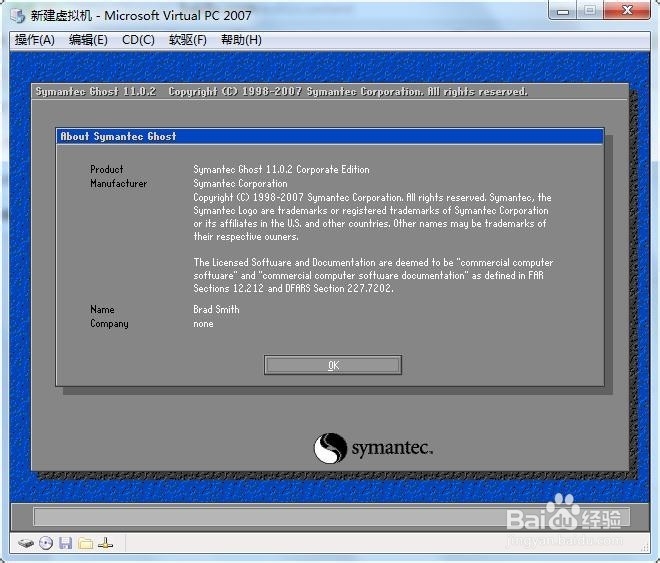Screen dimensions: 660x563
Task: Maximize the Virtual PC window
Action: pos(590,10)
